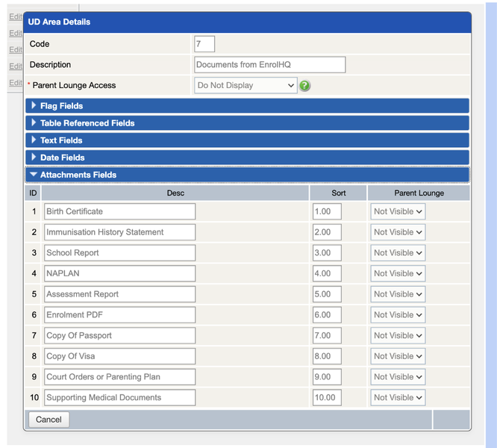Click the green help icon beside Parent Lounge Access
The image size is (497, 448).
coord(304,86)
